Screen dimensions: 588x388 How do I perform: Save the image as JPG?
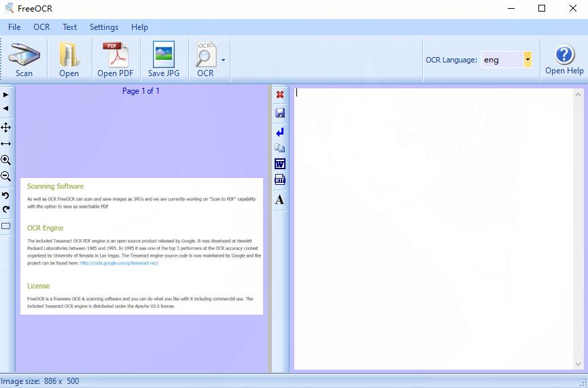(x=164, y=60)
